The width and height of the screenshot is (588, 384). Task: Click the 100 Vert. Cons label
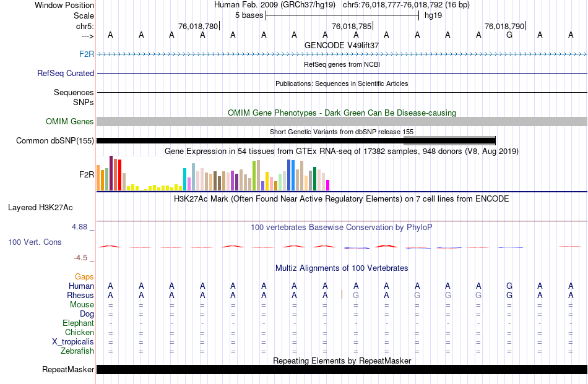click(35, 242)
